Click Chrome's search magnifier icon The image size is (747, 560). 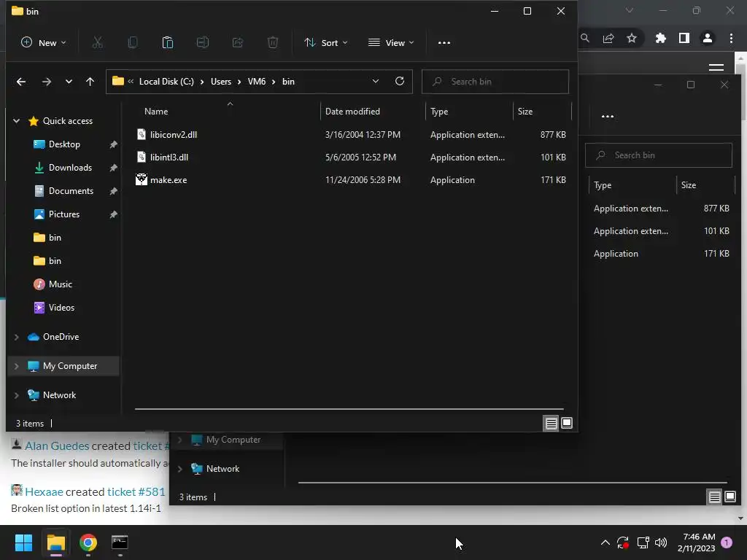pyautogui.click(x=585, y=38)
